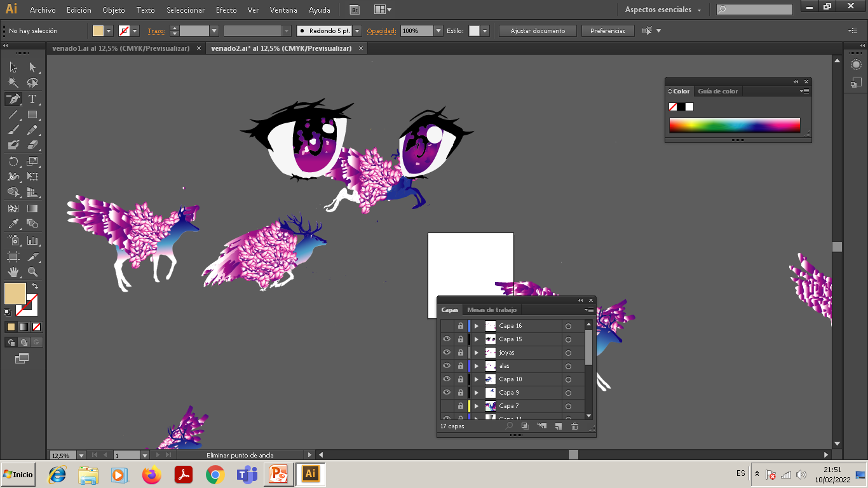Select the Direct Selection tool
This screenshot has height=488, width=868.
pyautogui.click(x=32, y=67)
